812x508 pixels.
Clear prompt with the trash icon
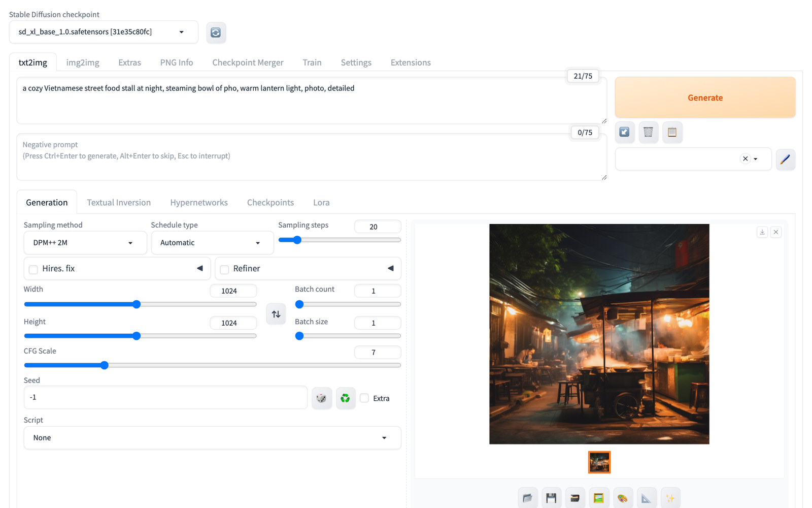648,132
